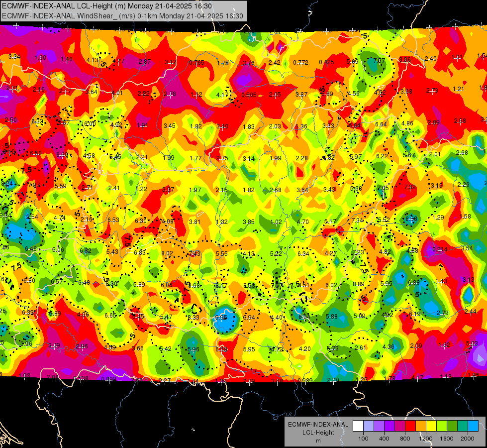
Task: Click the wind shear value 9.95
Action: [221, 318]
